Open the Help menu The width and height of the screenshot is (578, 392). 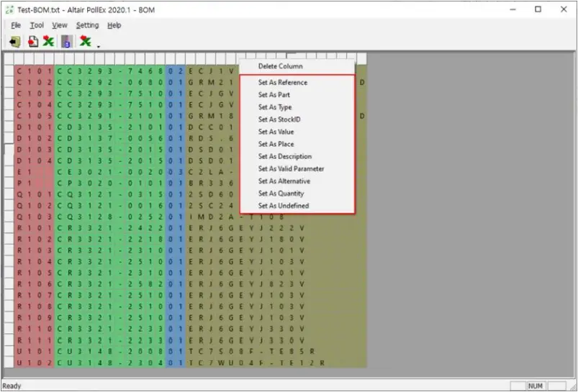coord(114,25)
